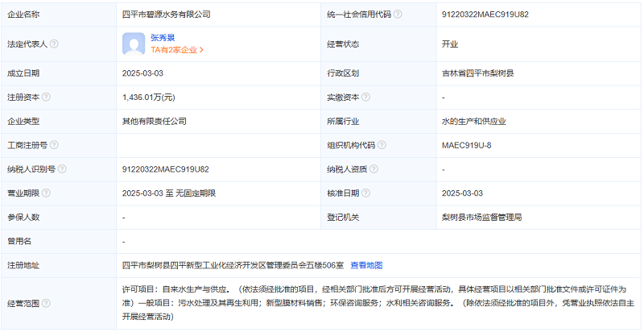This screenshot has width=644, height=332.
Task: Click 曾用名 label
Action: (19, 241)
